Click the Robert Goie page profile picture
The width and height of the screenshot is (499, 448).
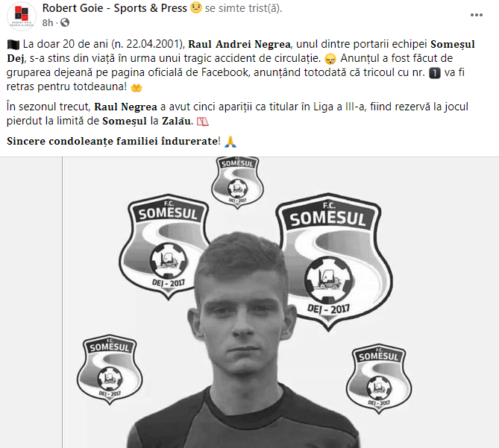(21, 15)
